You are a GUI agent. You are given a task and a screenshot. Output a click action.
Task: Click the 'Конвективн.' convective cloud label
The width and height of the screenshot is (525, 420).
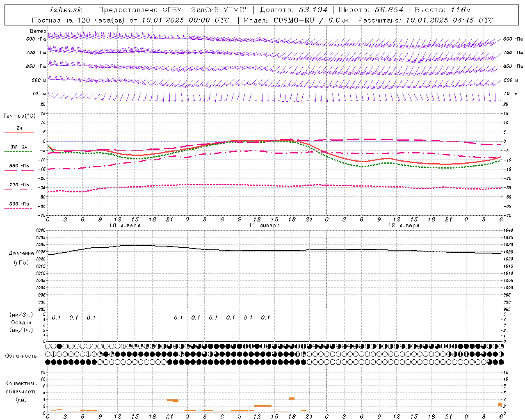click(x=21, y=383)
